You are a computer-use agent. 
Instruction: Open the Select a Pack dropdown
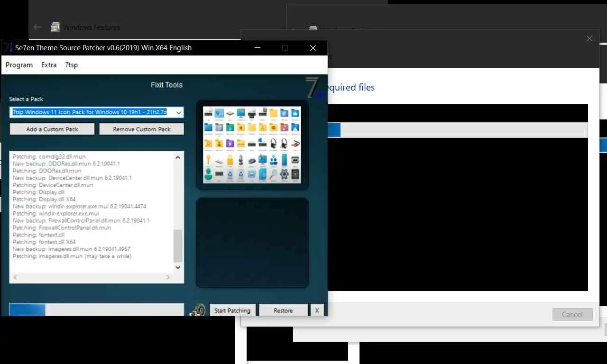click(178, 112)
